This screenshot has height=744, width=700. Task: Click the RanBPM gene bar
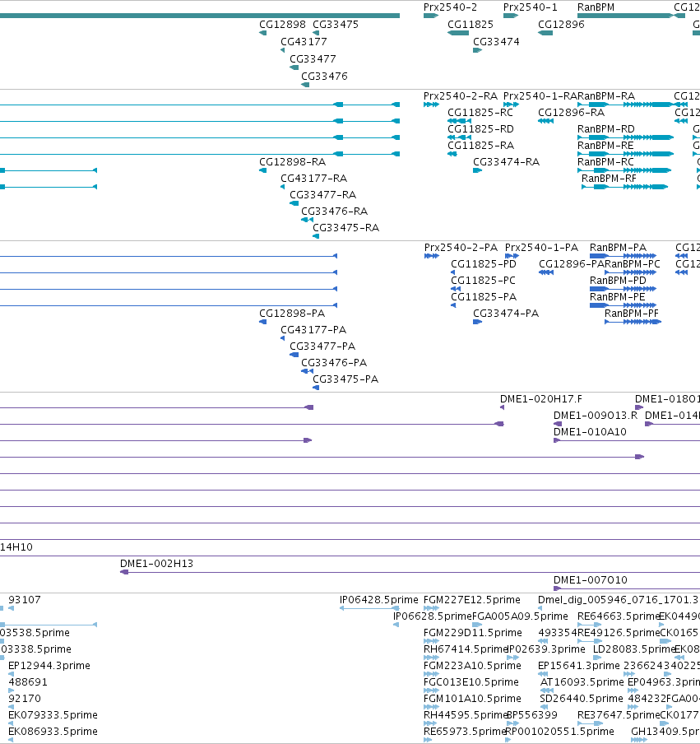625,16
